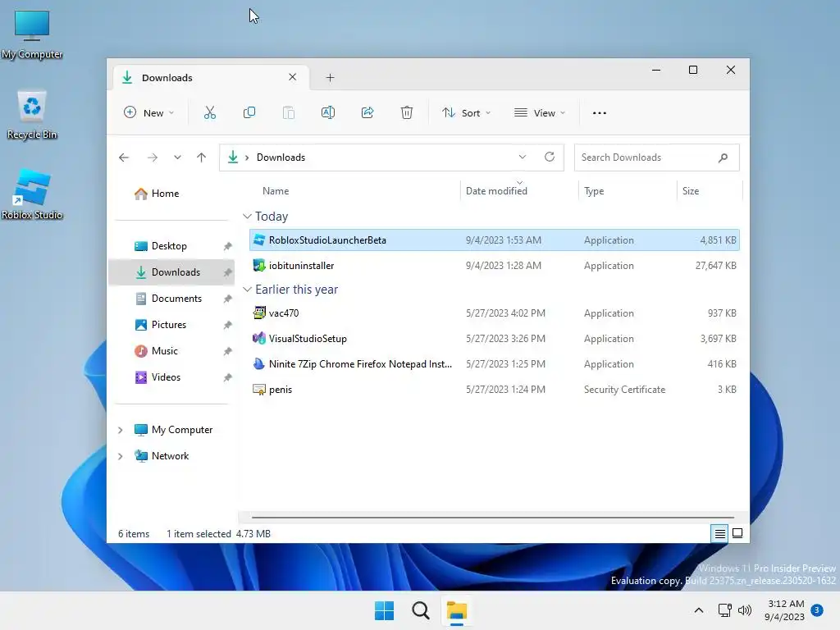
Task: Go forward with the right arrow
Action: (x=152, y=157)
